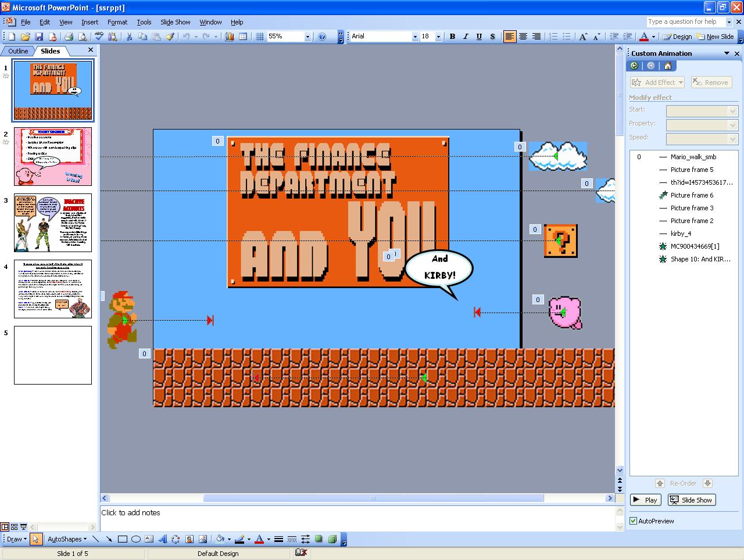Toggle Italic formatting
The height and width of the screenshot is (560, 744).
tap(466, 37)
